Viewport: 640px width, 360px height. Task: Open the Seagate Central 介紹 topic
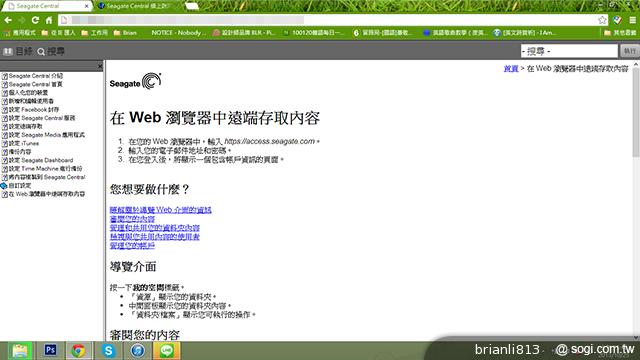[36, 76]
